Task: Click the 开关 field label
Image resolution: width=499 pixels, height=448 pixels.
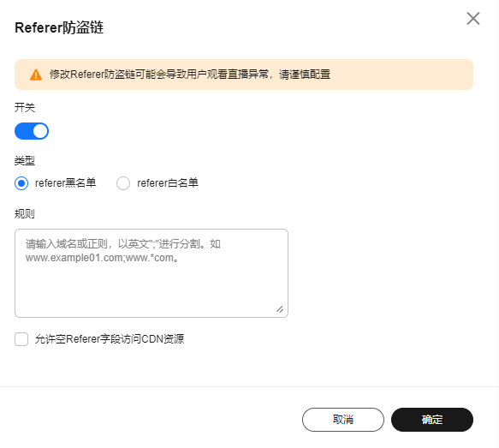Action: (x=25, y=107)
